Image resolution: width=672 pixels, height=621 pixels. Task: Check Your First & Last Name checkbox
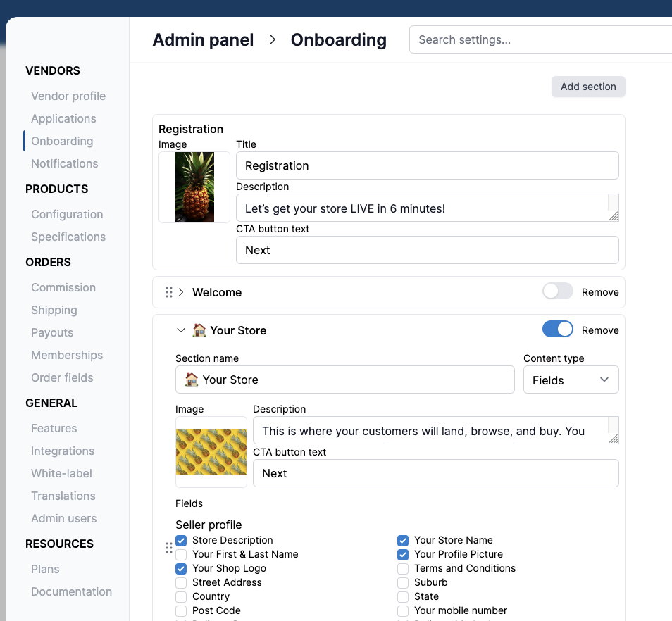(181, 555)
